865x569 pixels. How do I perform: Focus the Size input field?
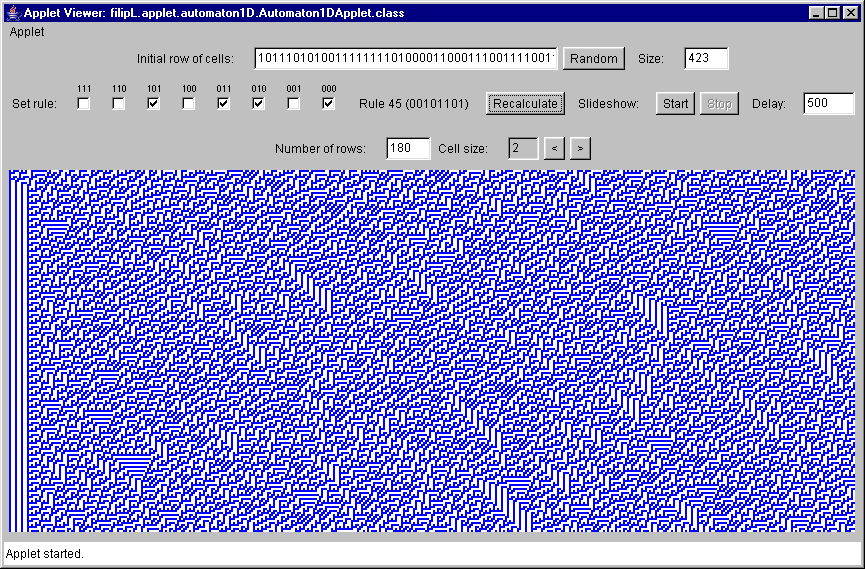point(706,58)
